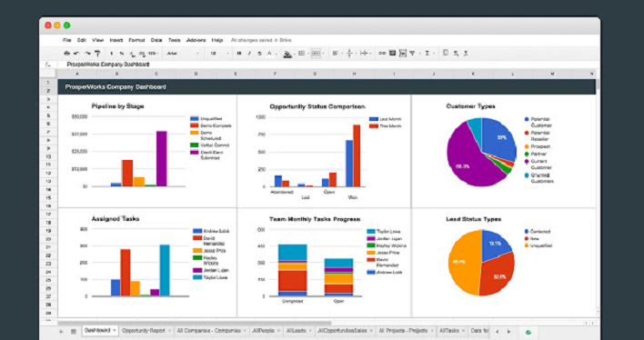Open the 123 number format dropdown
The image size is (644, 340).
[153, 53]
